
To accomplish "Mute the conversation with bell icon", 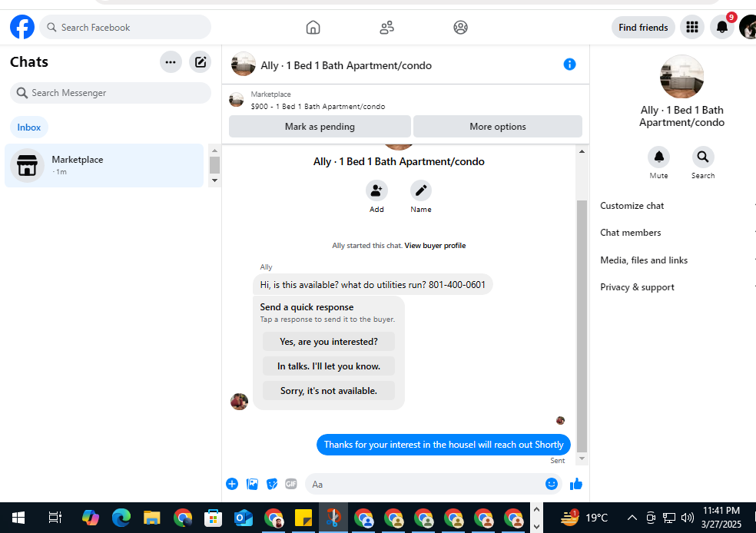I will pos(658,157).
